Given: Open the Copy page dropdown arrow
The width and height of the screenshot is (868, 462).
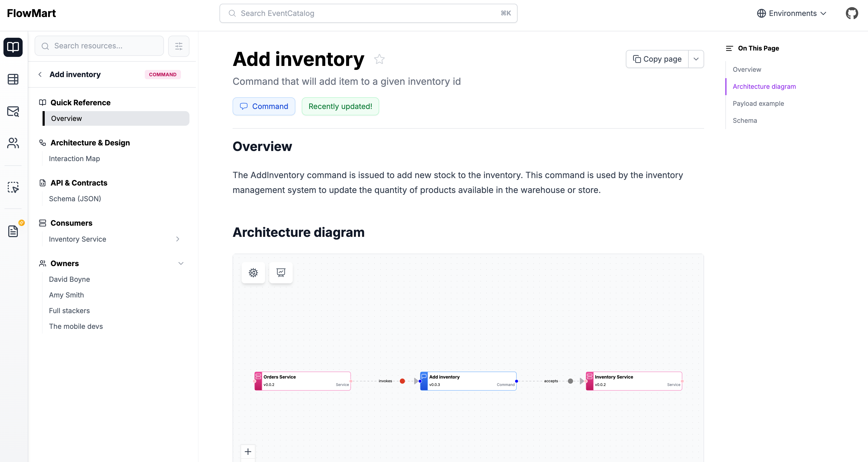Looking at the screenshot, I should (696, 59).
